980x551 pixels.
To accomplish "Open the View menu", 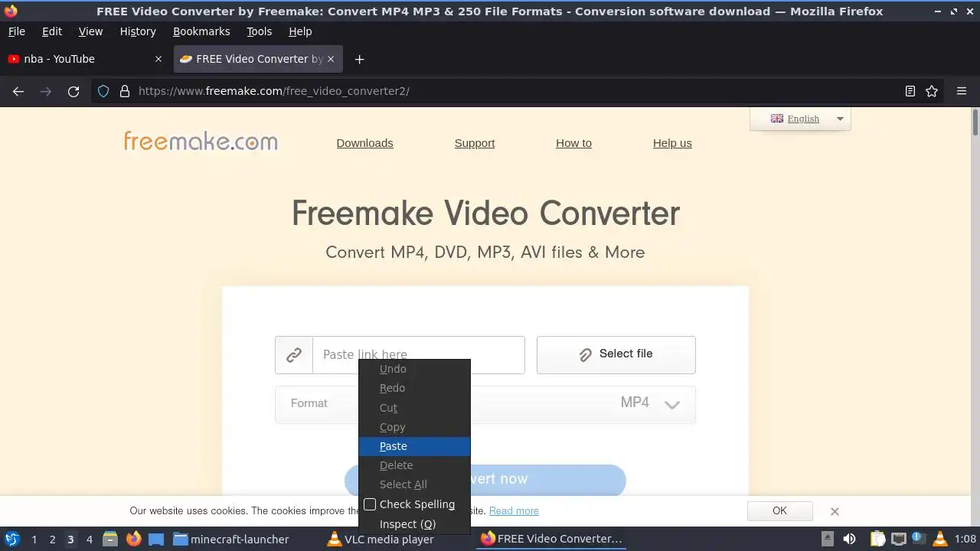I will [x=90, y=31].
